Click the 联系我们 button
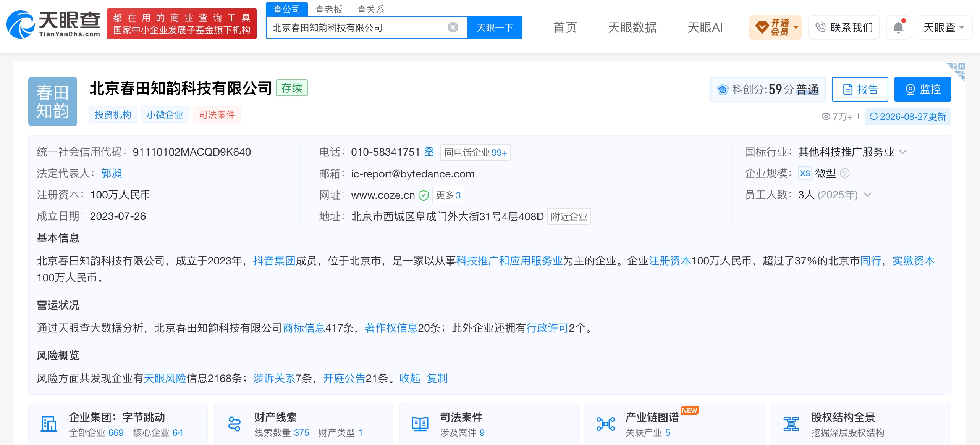 (x=844, y=27)
